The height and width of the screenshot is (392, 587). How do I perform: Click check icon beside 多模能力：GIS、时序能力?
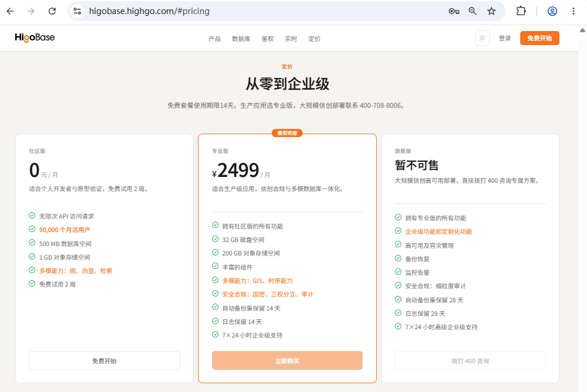click(215, 279)
